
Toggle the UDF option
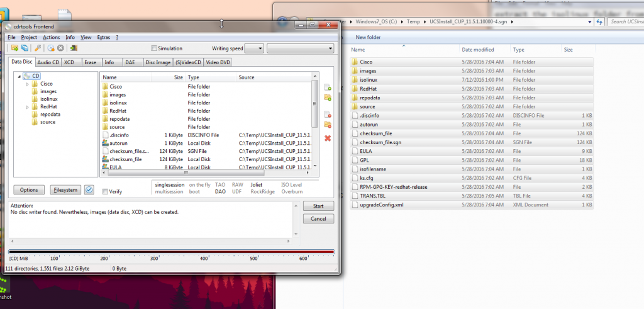(236, 191)
